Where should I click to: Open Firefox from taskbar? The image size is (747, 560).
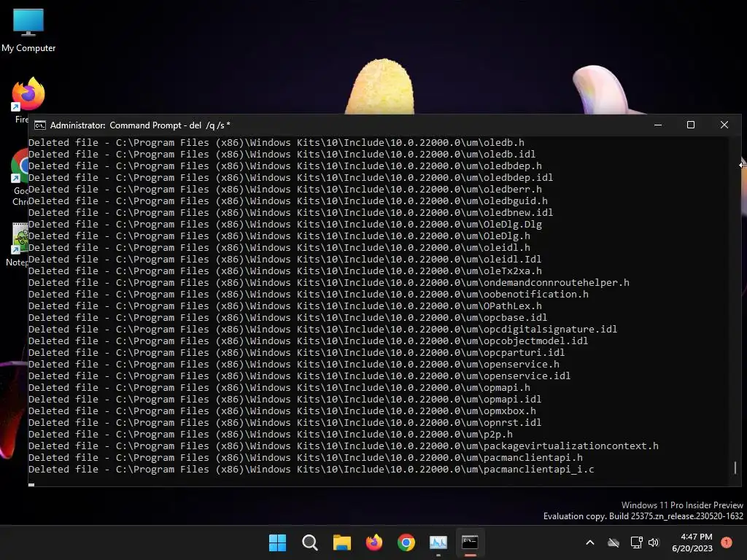[x=374, y=542]
